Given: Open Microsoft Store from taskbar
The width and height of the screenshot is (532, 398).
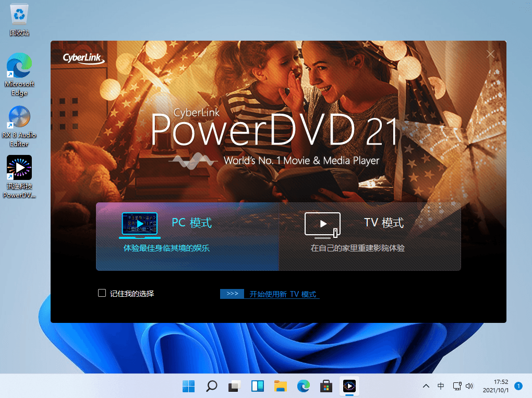Looking at the screenshot, I should (326, 386).
